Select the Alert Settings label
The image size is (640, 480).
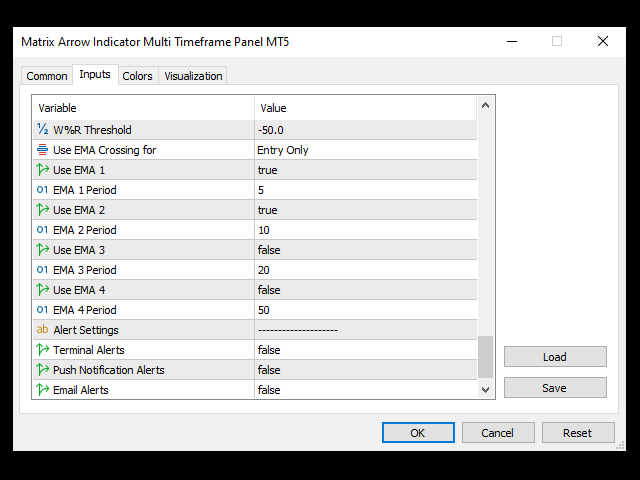coord(86,330)
